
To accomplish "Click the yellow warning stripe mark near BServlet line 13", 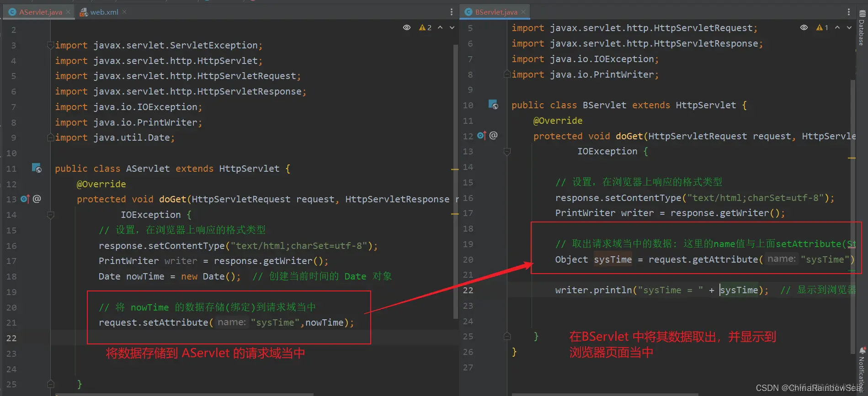I will coord(852,158).
